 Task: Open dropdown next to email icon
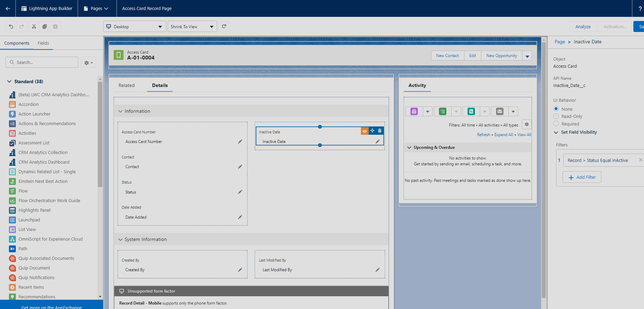513,111
